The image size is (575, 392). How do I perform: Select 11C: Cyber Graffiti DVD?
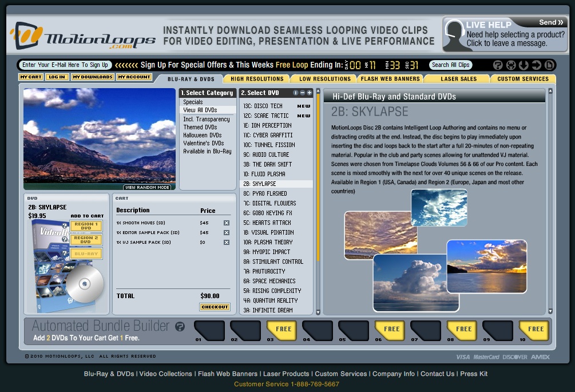click(276, 135)
